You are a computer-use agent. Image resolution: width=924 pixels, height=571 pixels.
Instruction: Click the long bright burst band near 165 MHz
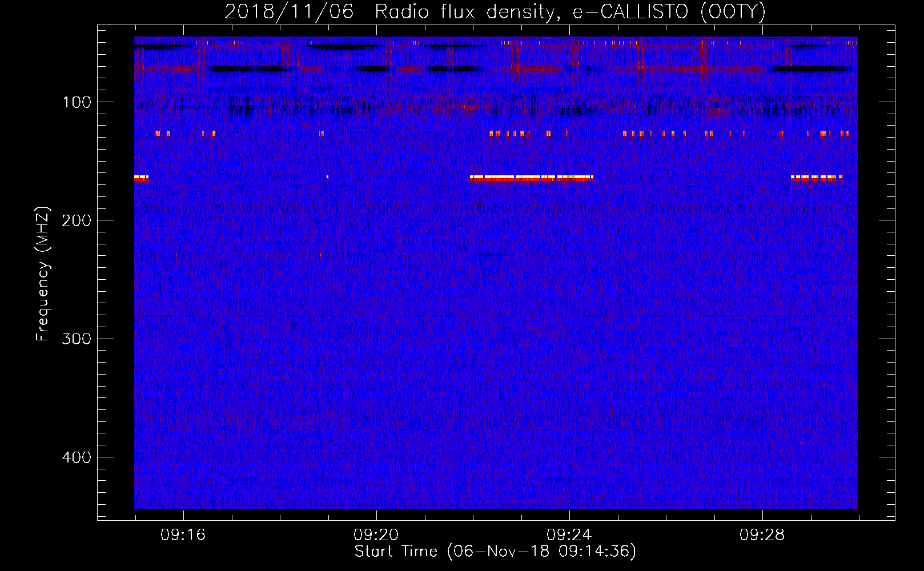532,178
